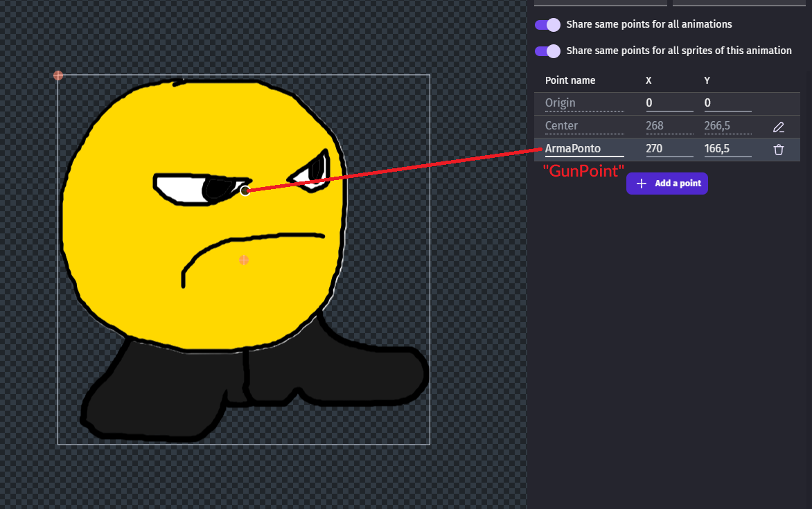Toggle 'Share same points for all animations'
Screen dimensions: 812x509
click(547, 25)
